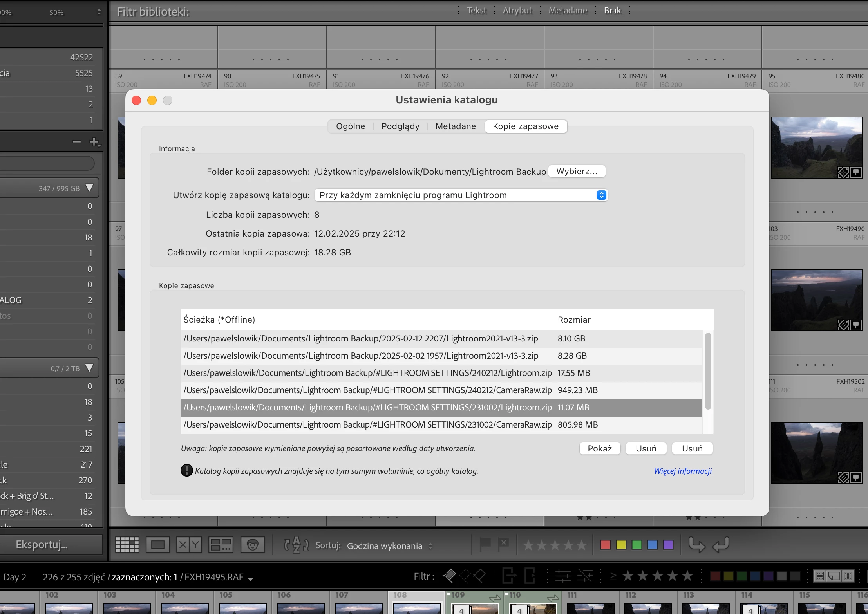Viewport: 868px width, 614px height.
Task: Select Atrybut library filter
Action: (x=517, y=11)
